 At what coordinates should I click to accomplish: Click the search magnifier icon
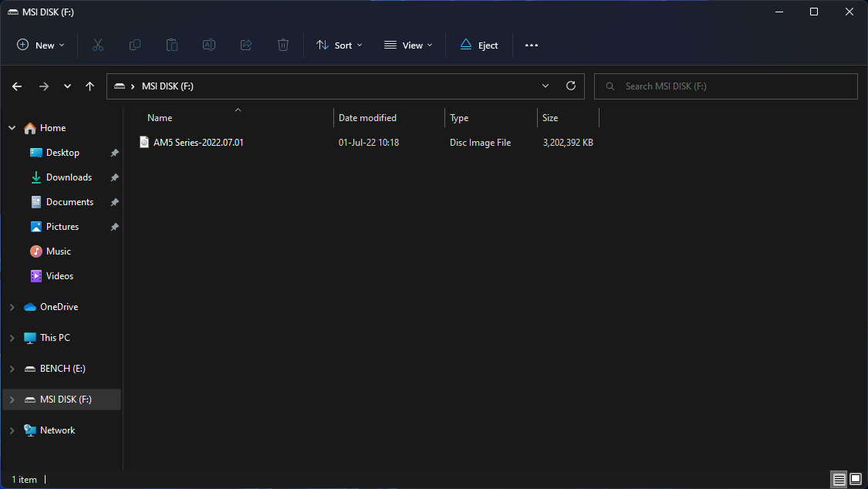[610, 86]
